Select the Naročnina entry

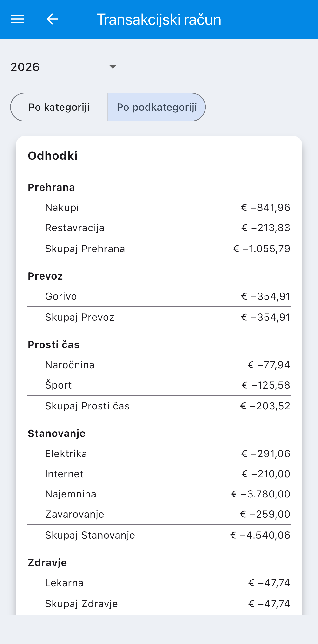(159, 365)
